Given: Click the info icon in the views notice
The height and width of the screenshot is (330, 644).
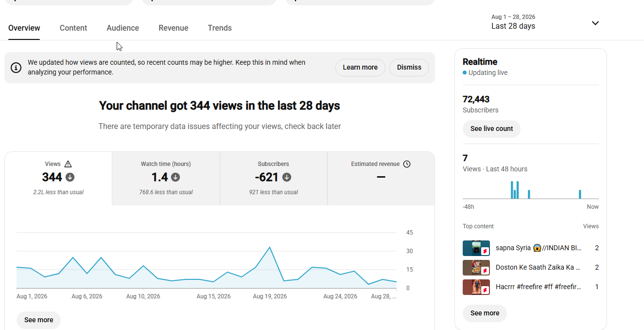Looking at the screenshot, I should click(16, 68).
